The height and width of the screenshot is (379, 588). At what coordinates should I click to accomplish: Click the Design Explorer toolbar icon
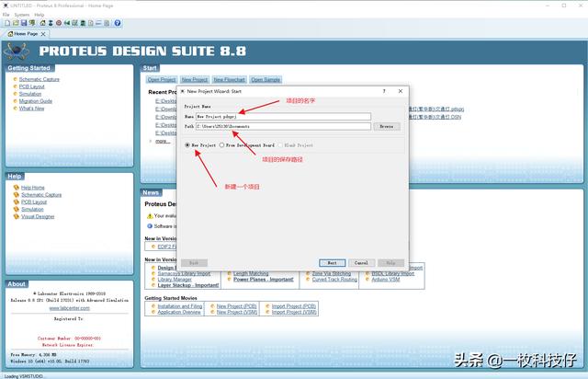(83, 23)
